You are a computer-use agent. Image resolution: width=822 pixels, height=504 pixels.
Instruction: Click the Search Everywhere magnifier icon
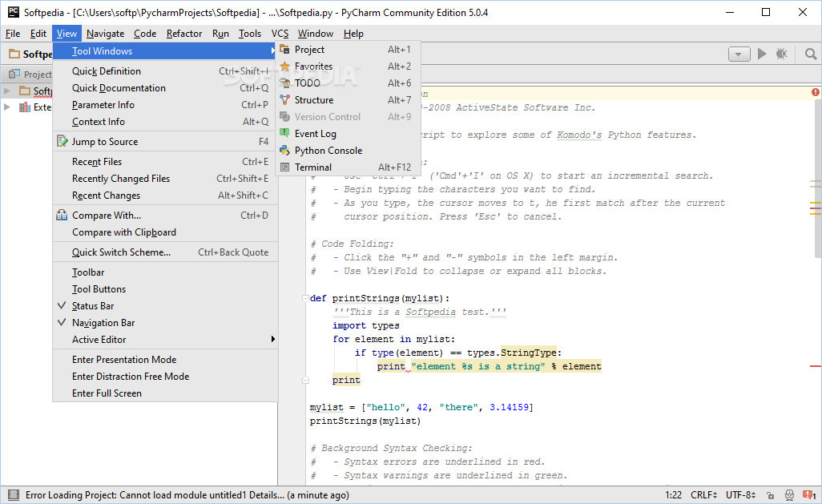[811, 54]
